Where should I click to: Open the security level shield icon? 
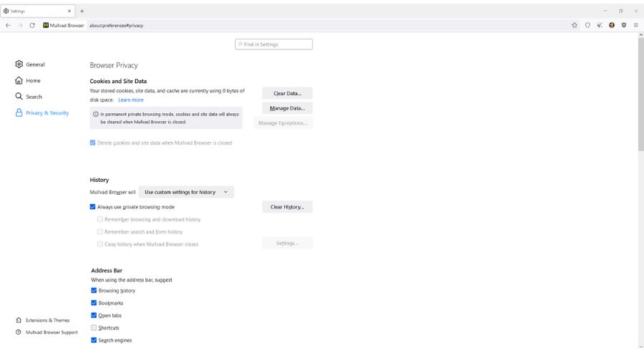[x=587, y=25]
